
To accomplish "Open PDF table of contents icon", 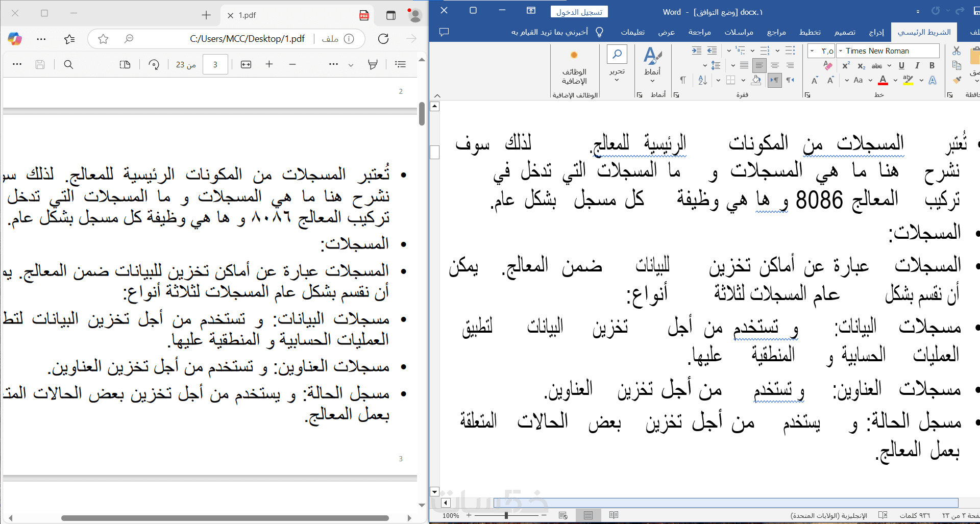I will [x=401, y=64].
